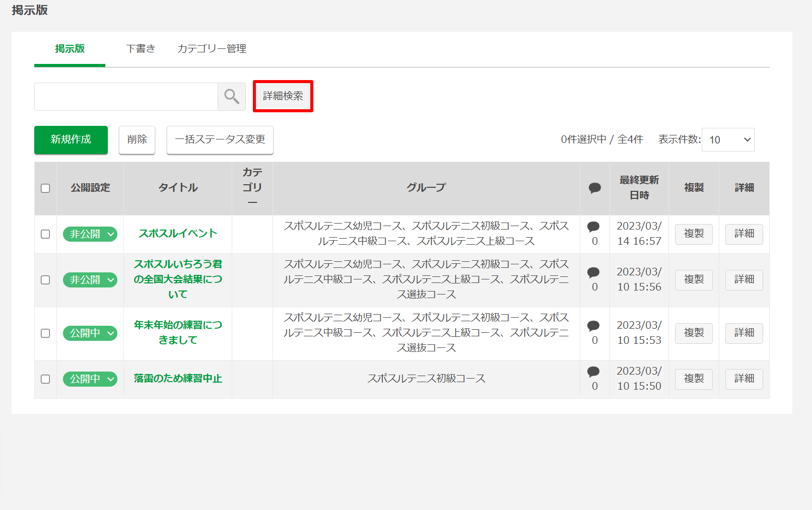Open 非公開 status dropdown for スポスルイベント
Viewport: 812px width, 510px height.
[90, 234]
